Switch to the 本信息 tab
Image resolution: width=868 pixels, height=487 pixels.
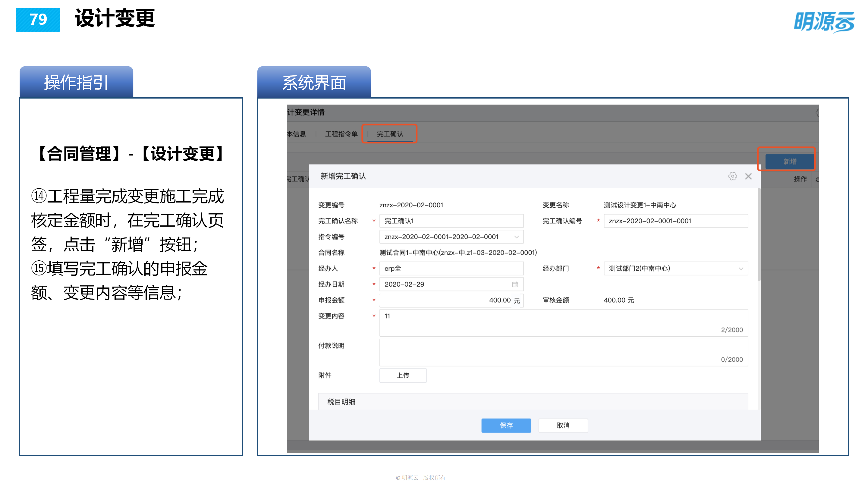(x=297, y=134)
